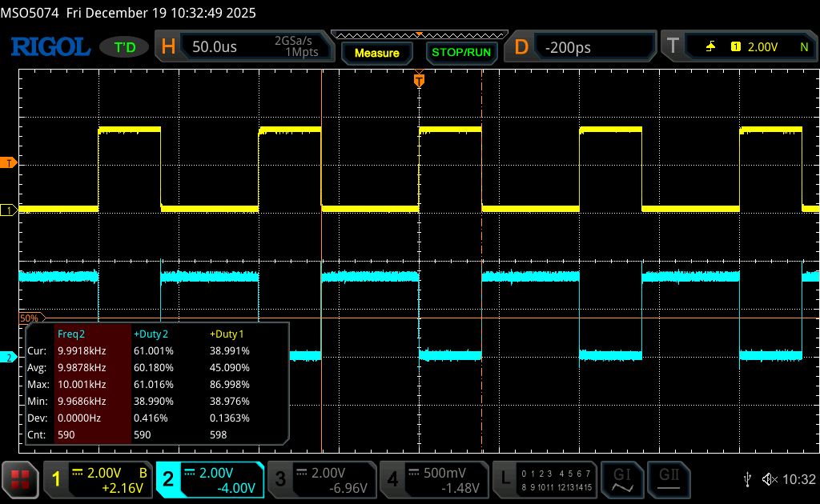
Task: Enable channel 4 with 500mV scale
Action: point(434,480)
